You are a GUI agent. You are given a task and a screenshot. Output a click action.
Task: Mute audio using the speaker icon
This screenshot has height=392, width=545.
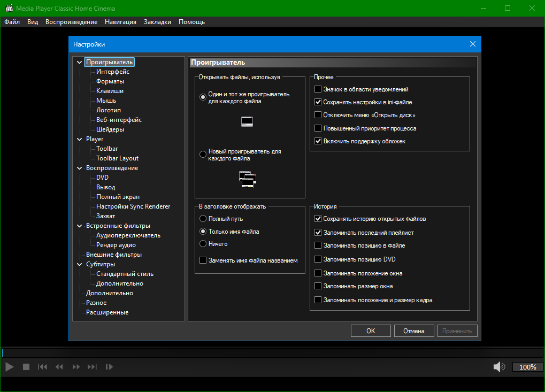pyautogui.click(x=499, y=367)
